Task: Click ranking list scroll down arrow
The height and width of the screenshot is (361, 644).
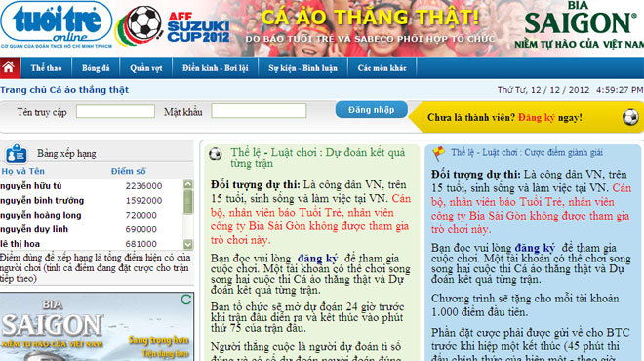Action: 188,244
